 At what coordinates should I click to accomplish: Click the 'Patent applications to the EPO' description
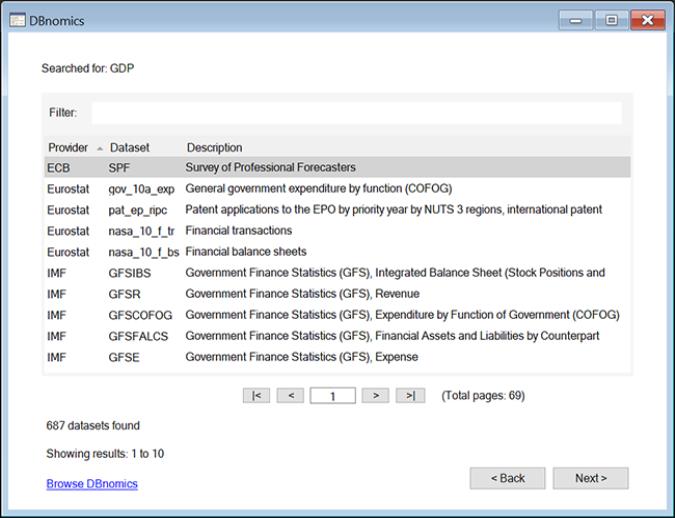coord(393,210)
